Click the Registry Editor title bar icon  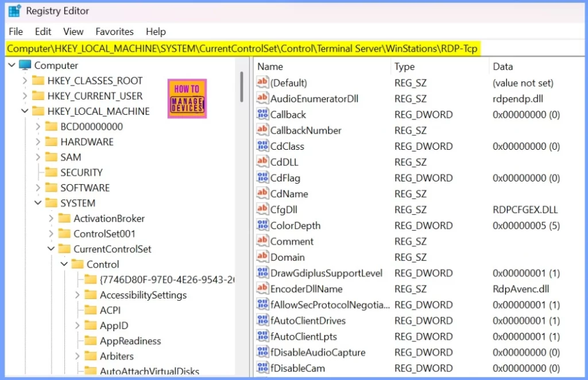[14, 11]
